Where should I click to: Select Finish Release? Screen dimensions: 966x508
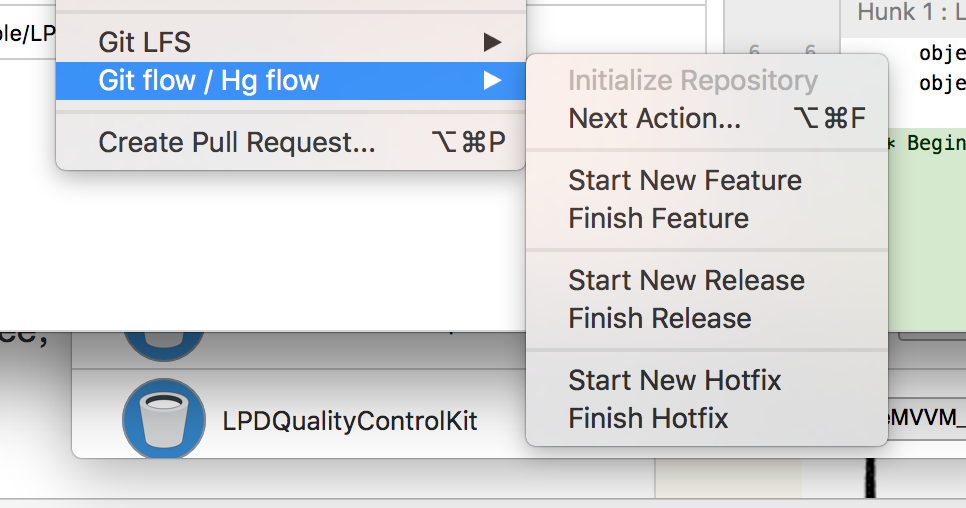click(659, 319)
